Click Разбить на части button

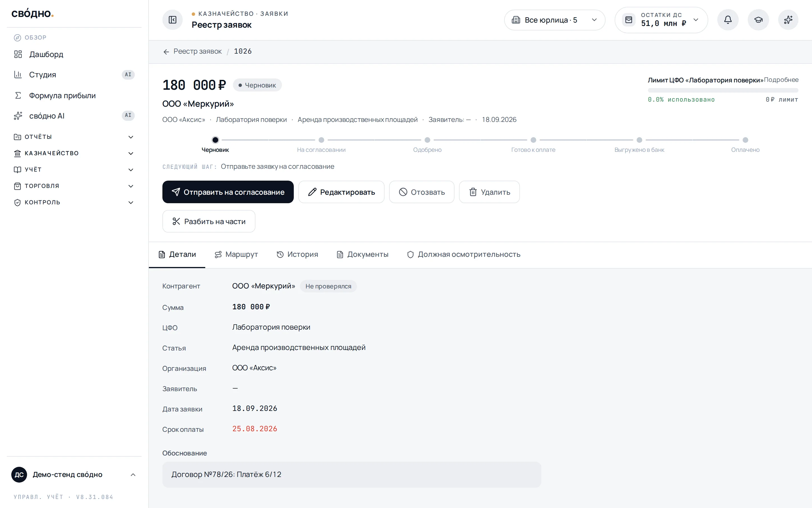pyautogui.click(x=209, y=222)
